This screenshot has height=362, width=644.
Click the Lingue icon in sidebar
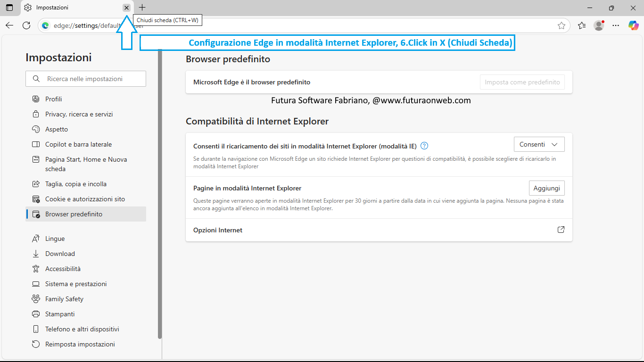pos(36,239)
